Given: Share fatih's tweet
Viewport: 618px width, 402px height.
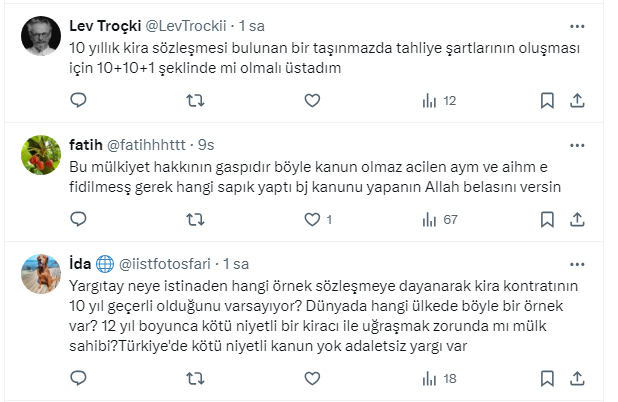Looking at the screenshot, I should 577,219.
